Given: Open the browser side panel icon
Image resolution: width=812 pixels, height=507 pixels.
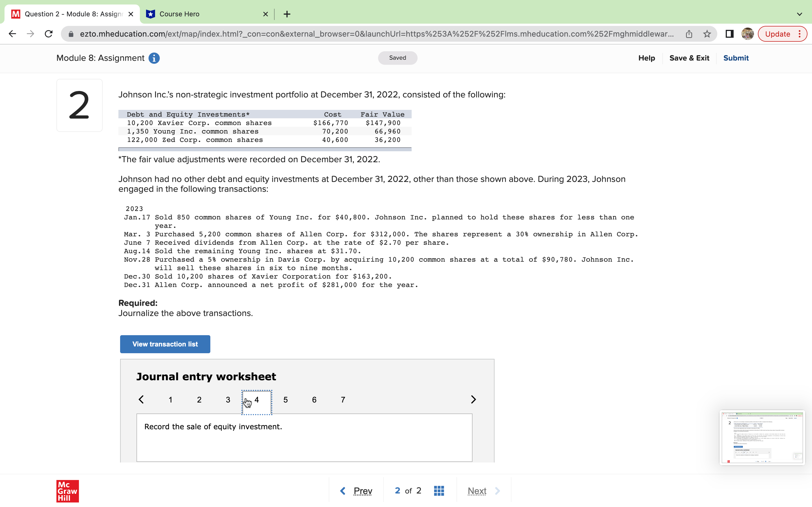Looking at the screenshot, I should coord(729,34).
